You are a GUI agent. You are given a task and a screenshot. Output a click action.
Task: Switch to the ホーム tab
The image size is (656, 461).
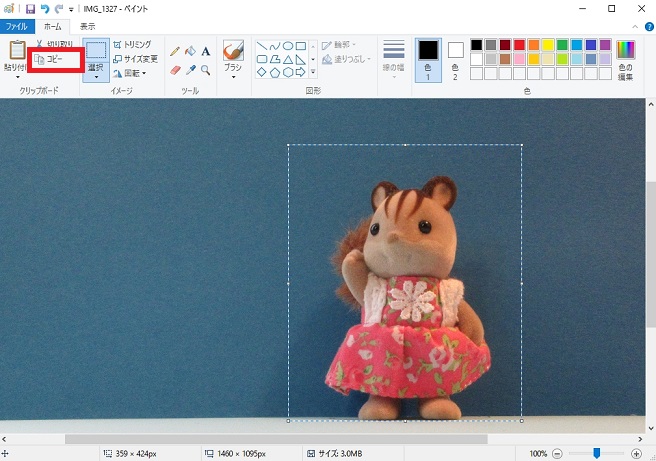click(53, 26)
